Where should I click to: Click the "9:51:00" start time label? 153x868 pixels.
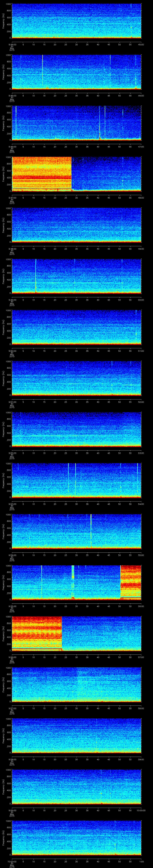[12, 402]
